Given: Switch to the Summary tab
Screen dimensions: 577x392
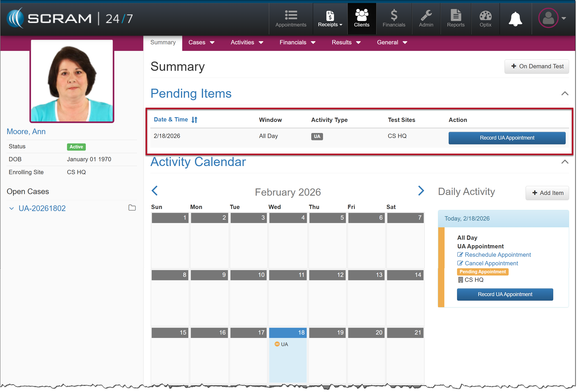Looking at the screenshot, I should (163, 43).
